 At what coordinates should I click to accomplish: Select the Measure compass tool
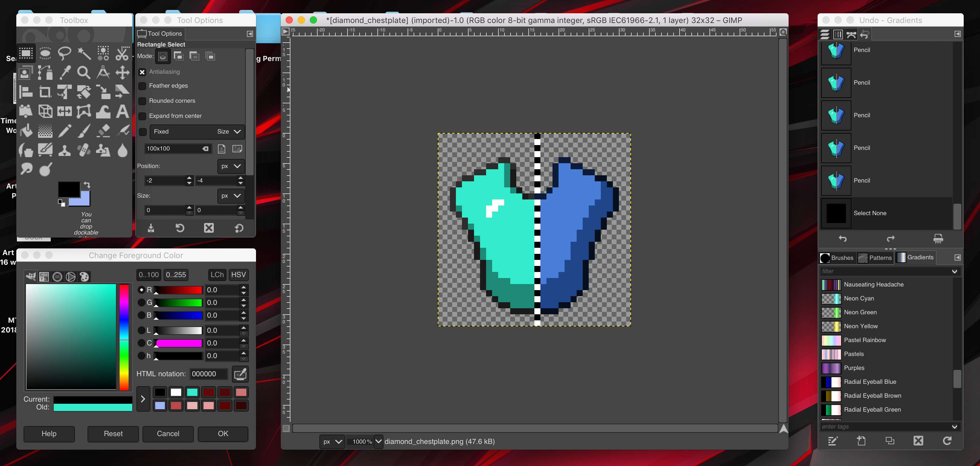pos(103,72)
